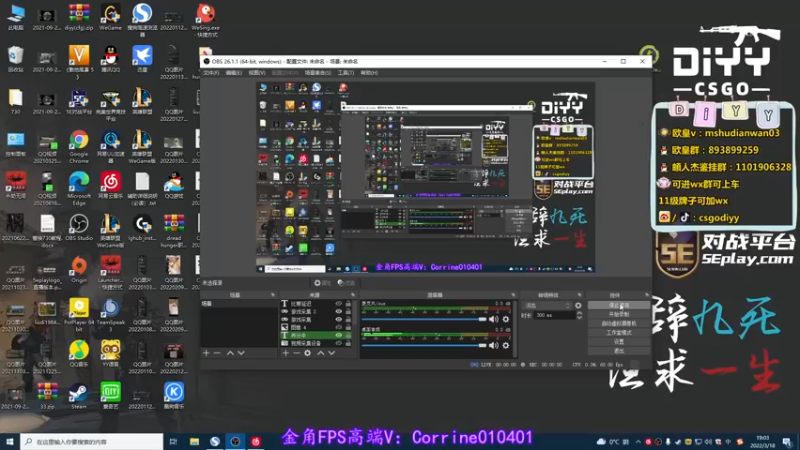Screen dimensions: 800x450
Task: Click the Exit button in Controls
Action: click(x=619, y=351)
